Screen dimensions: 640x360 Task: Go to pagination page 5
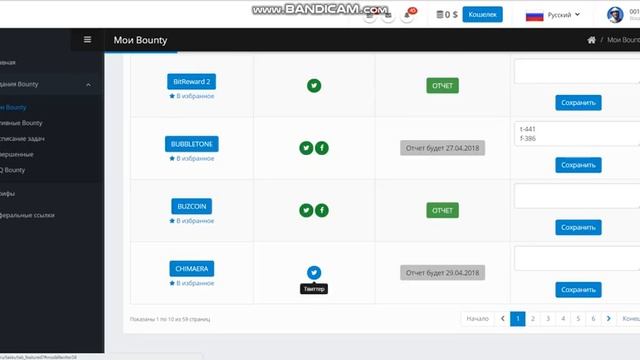(x=578, y=319)
